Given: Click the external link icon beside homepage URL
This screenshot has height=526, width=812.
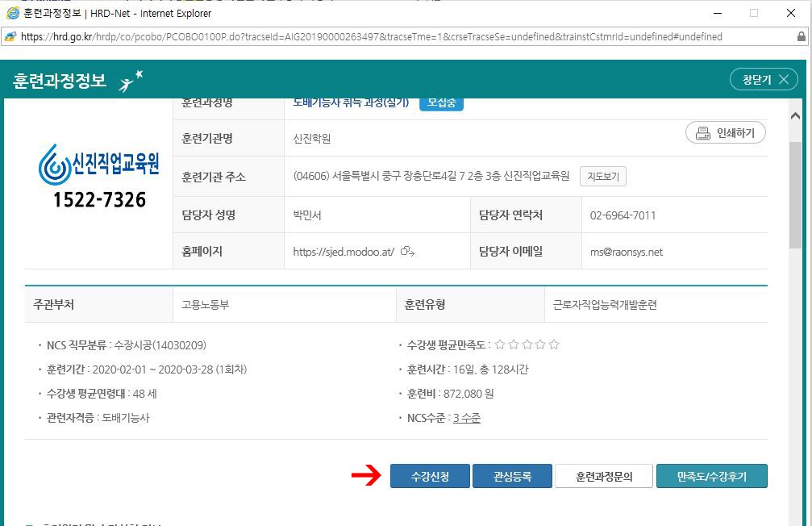Looking at the screenshot, I should 407,252.
